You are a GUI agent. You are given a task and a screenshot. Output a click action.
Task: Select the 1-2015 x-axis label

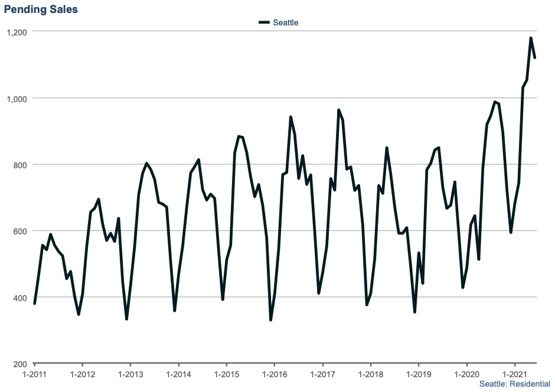pos(226,374)
